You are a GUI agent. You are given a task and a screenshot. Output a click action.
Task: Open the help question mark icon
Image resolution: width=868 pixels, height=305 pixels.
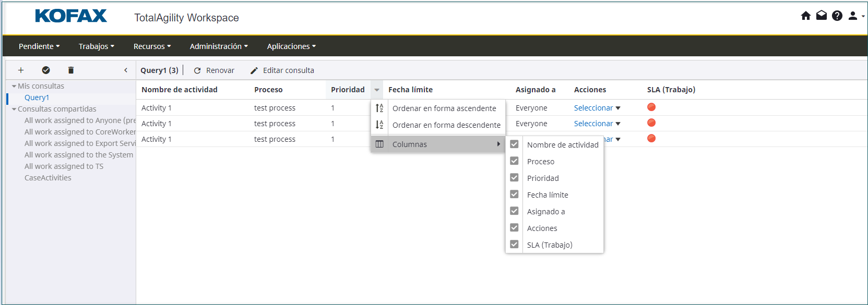(x=837, y=16)
